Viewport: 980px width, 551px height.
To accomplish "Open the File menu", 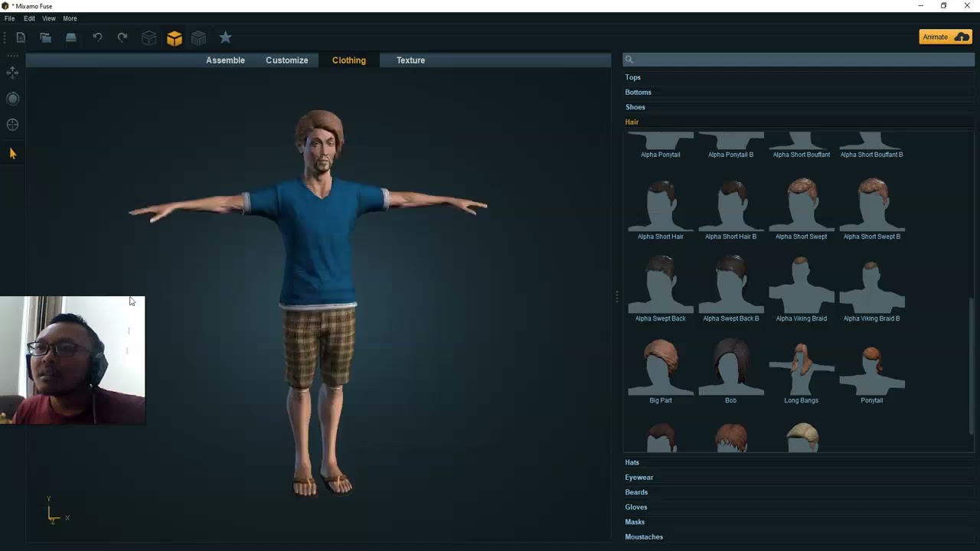I will click(9, 18).
